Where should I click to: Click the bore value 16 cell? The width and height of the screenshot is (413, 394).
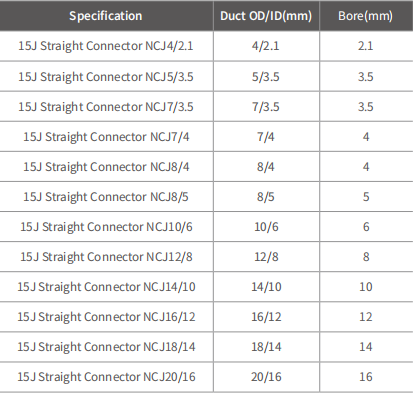[366, 377]
